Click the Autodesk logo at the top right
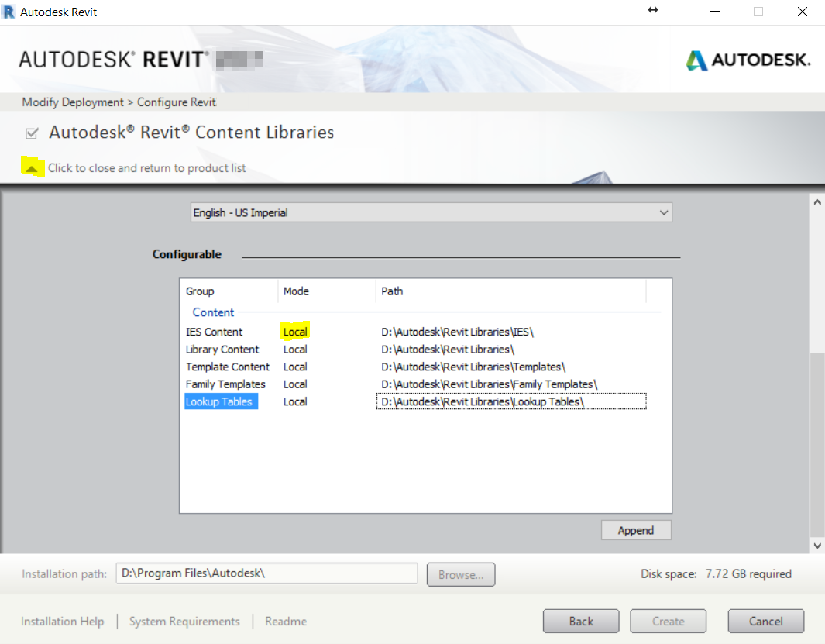The height and width of the screenshot is (644, 825). pos(748,60)
